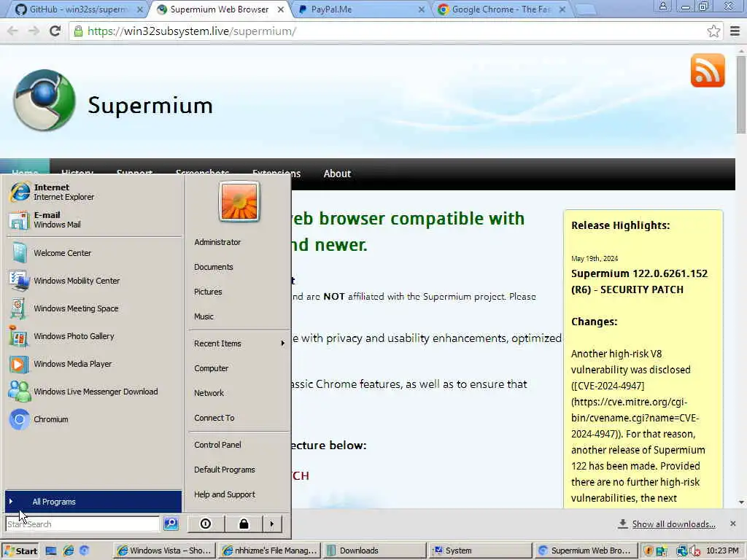Open Windows Mail E-mail entry
Screen dimensions: 747x560
click(x=94, y=219)
